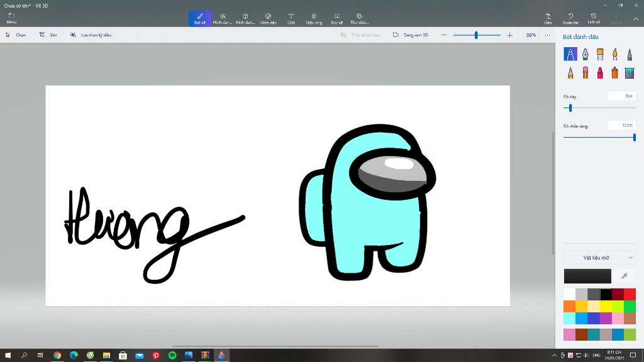
Task: Open the 2D shapes tab
Action: click(223, 19)
